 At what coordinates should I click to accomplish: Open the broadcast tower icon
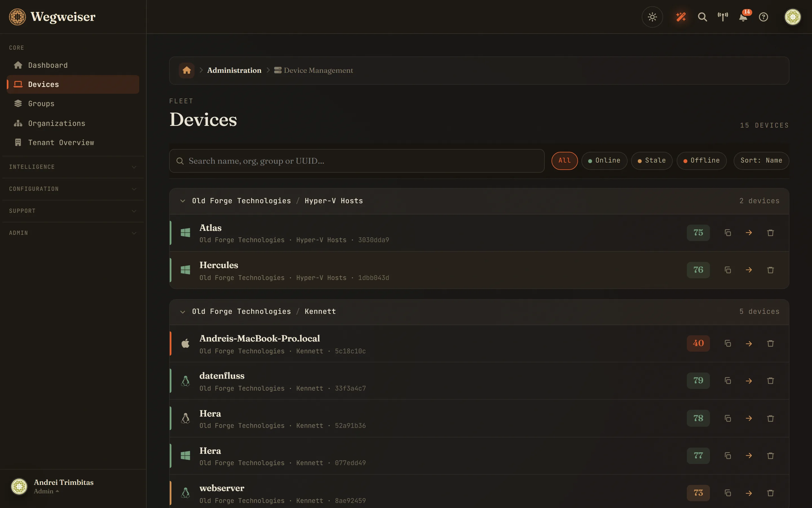(723, 17)
